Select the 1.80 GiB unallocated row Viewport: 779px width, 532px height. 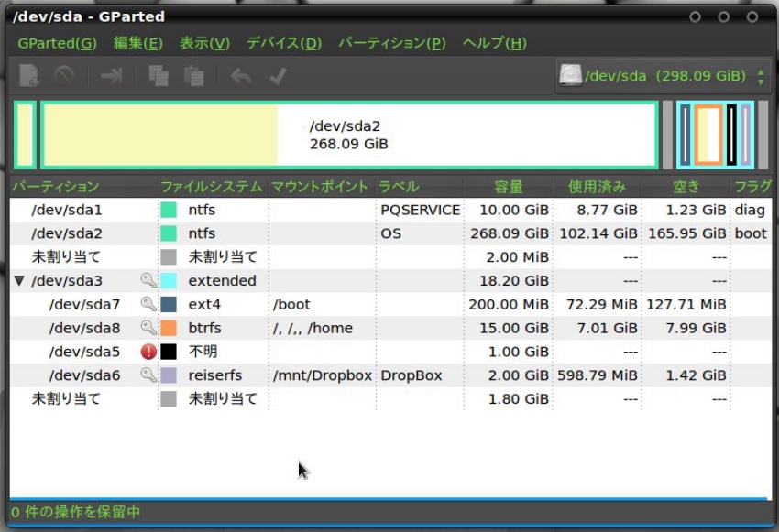[390, 398]
